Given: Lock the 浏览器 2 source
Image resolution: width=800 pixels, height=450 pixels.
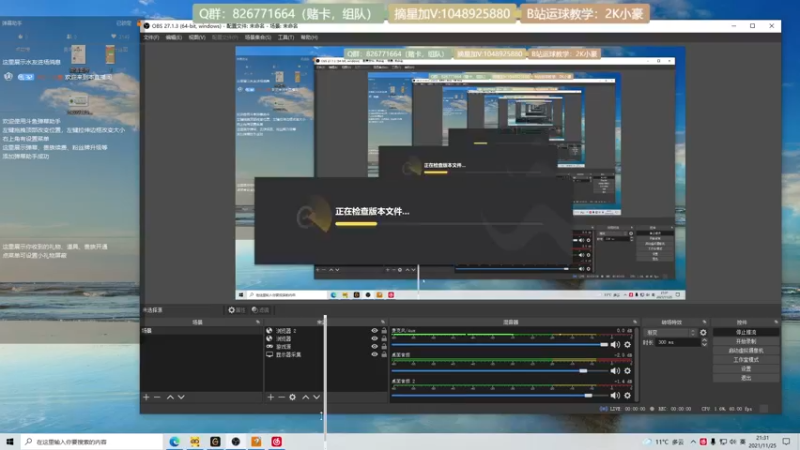Looking at the screenshot, I should pos(384,331).
